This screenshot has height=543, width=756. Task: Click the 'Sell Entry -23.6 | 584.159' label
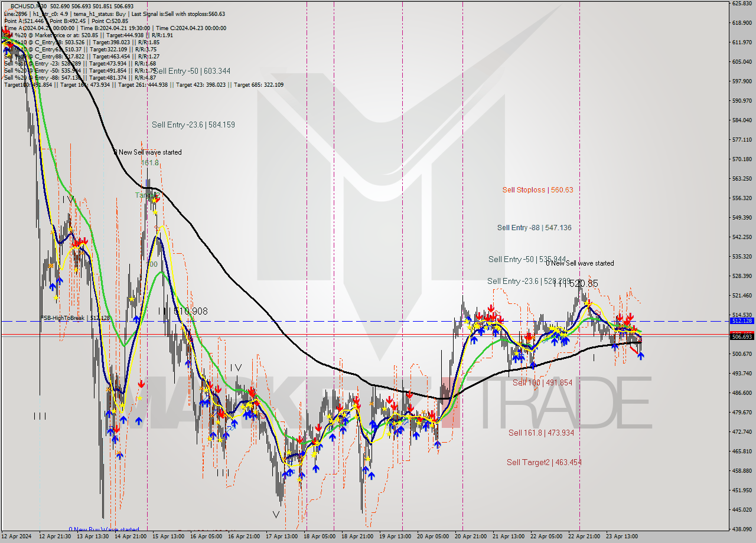[193, 125]
